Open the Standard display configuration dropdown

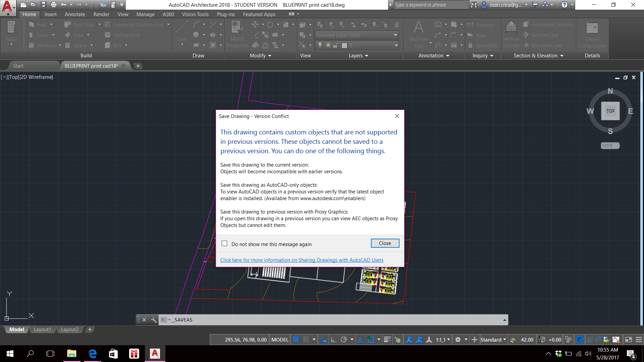tap(493, 340)
